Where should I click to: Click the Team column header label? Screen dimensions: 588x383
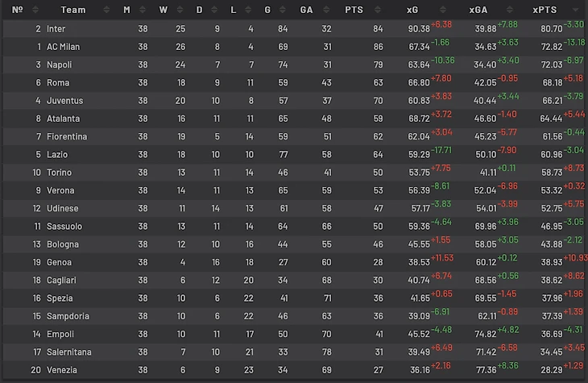point(72,10)
